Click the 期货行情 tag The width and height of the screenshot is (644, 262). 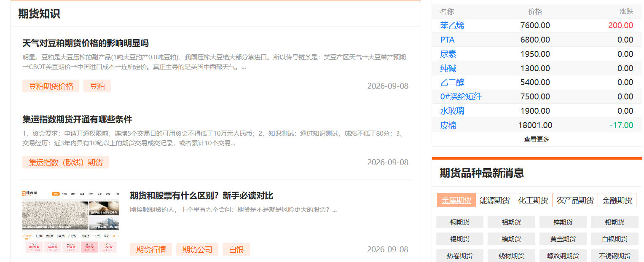[x=151, y=249]
